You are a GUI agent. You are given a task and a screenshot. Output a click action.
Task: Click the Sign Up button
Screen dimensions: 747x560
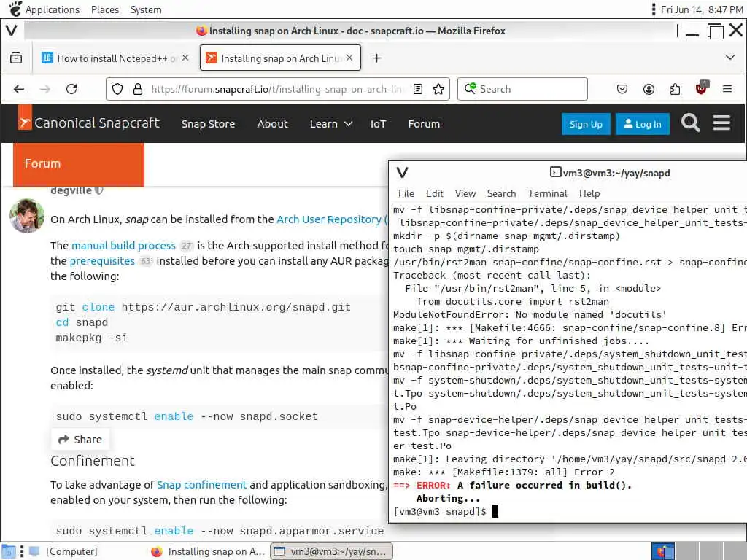[586, 124]
